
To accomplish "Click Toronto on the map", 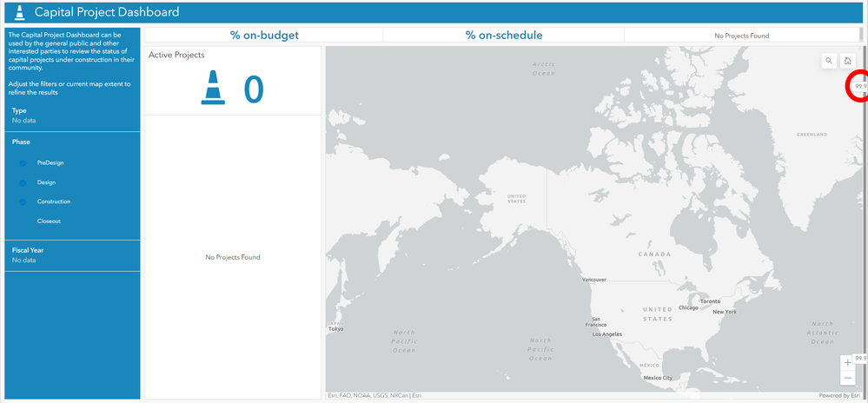I will (710, 301).
